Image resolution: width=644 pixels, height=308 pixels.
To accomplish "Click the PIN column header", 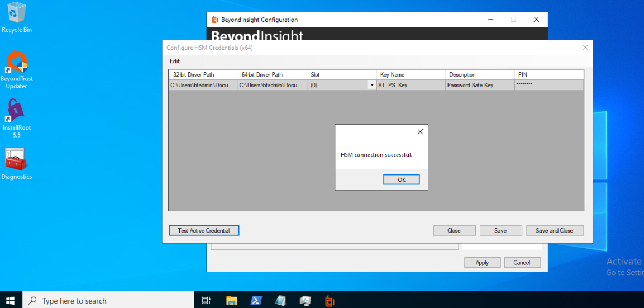I will (x=548, y=75).
